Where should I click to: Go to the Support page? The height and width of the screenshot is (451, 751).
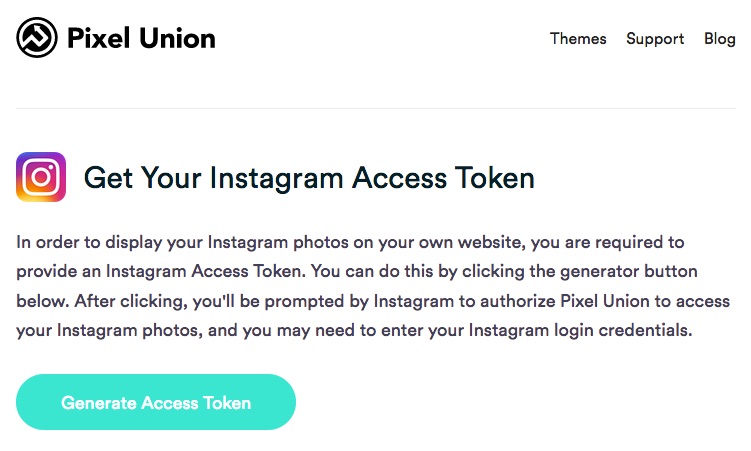pos(655,39)
